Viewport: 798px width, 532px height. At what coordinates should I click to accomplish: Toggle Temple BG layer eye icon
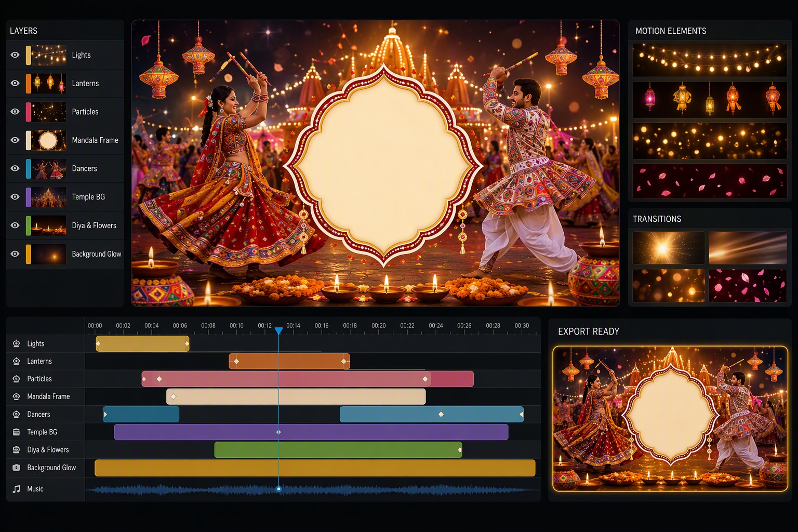pos(15,197)
